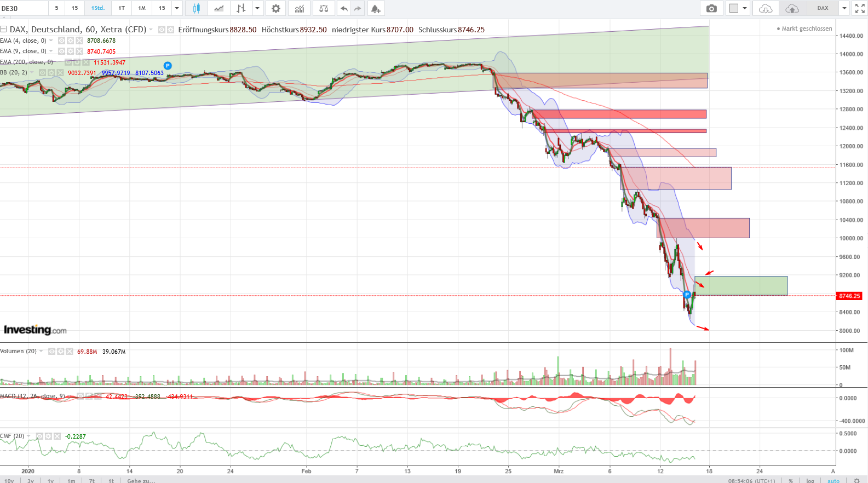Open timezone settings at 08:54:06 (UTC+1)
This screenshot has height=483, width=868.
[x=752, y=480]
